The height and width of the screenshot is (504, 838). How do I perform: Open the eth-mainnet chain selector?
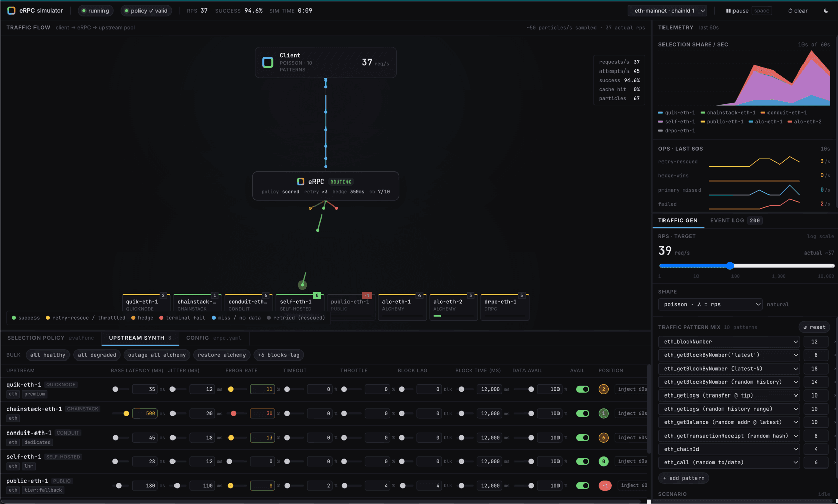668,11
